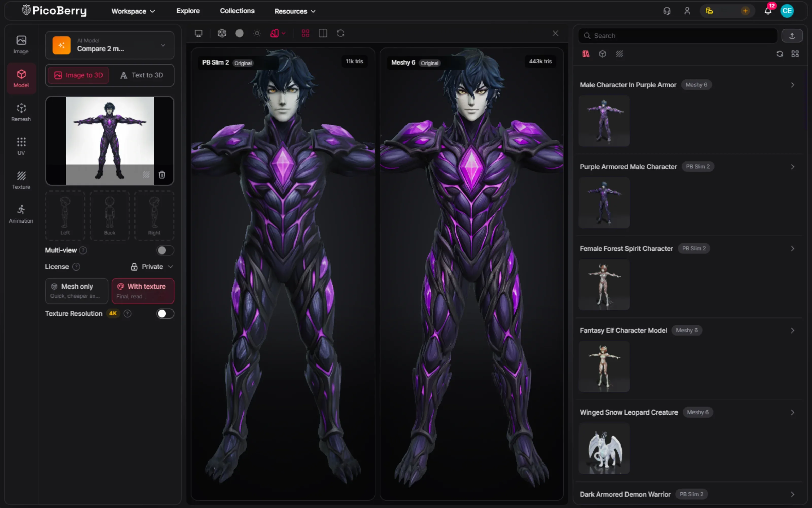
Task: Delete the uploaded reference image
Action: coord(162,175)
